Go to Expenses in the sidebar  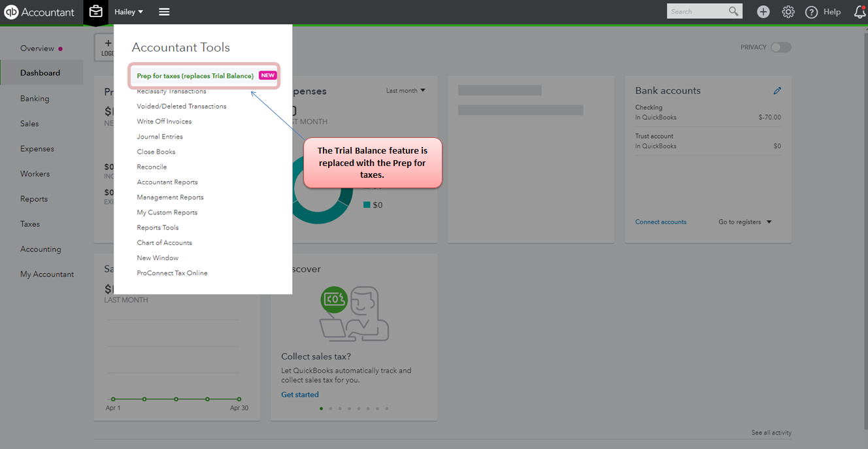tap(37, 149)
